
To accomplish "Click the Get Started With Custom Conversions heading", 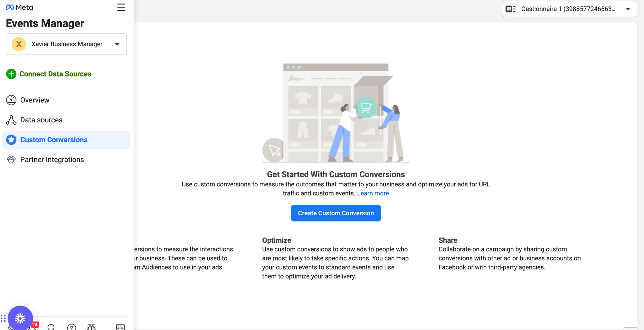I will pos(336,174).
